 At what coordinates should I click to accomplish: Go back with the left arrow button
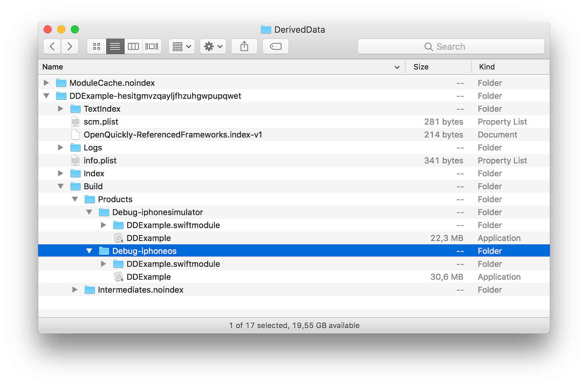tap(52, 46)
